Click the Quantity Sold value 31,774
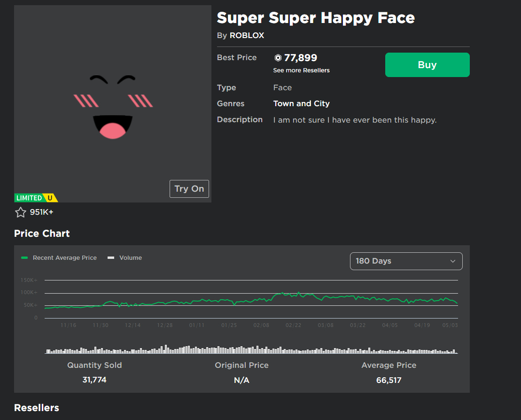521x420 pixels. tap(94, 380)
